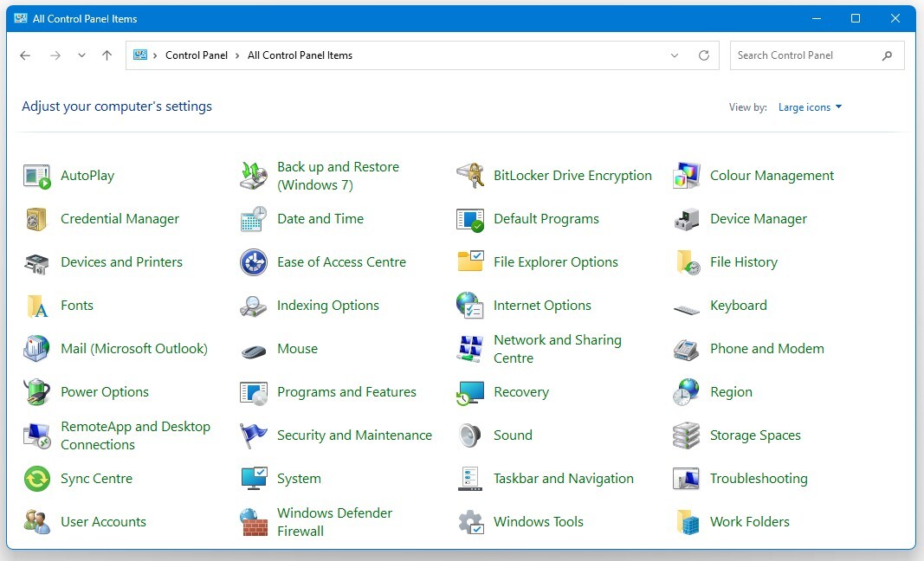Select the Sound settings icon
Viewport: 924px width, 561px height.
click(512, 435)
